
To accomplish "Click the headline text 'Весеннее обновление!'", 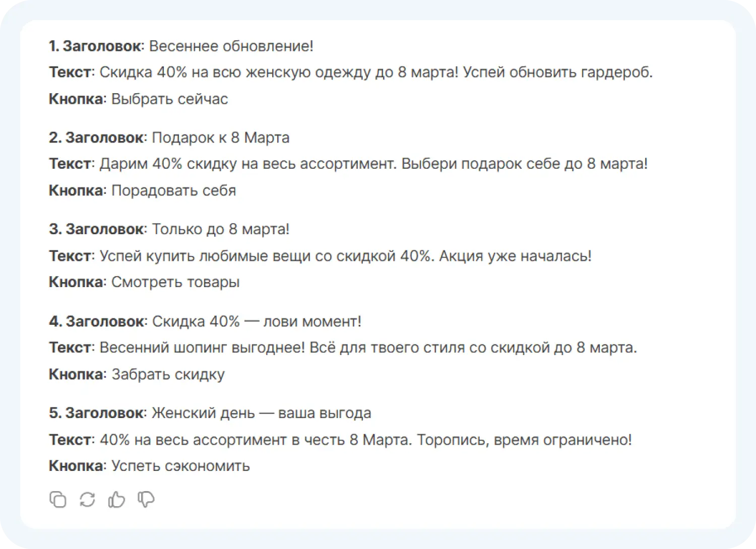I will pyautogui.click(x=231, y=46).
